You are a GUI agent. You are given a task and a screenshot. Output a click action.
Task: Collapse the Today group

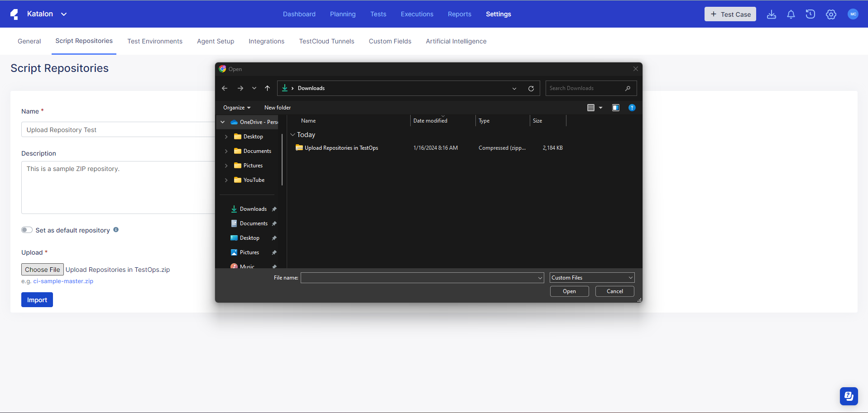click(x=293, y=135)
